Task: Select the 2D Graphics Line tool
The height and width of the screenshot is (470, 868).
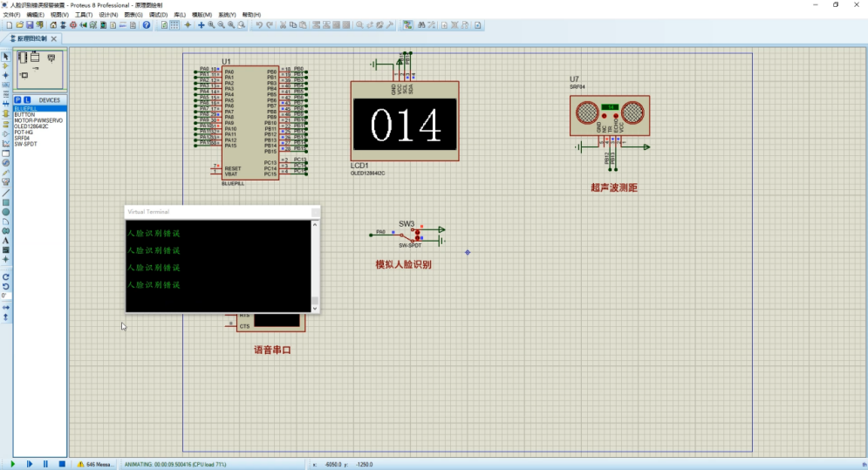Action: (5, 193)
